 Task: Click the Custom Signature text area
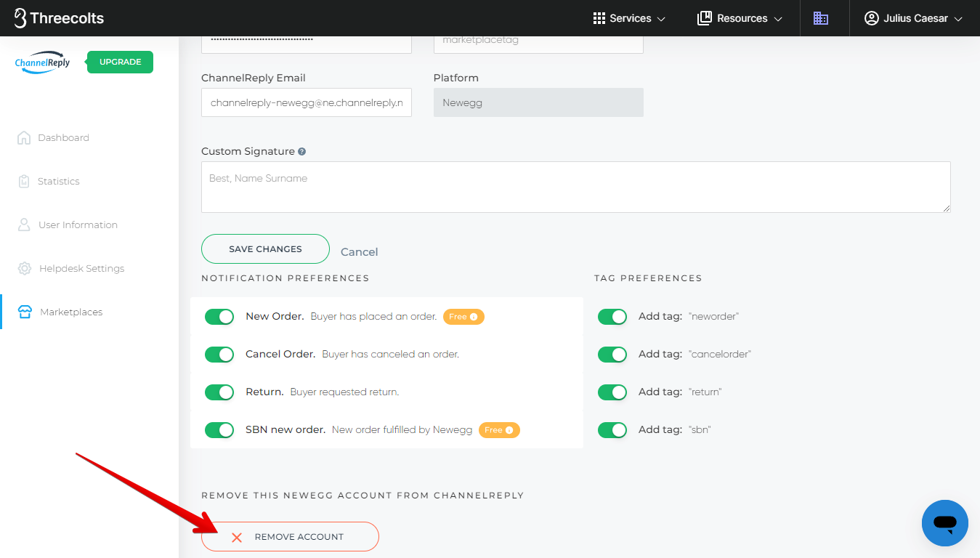coord(576,187)
